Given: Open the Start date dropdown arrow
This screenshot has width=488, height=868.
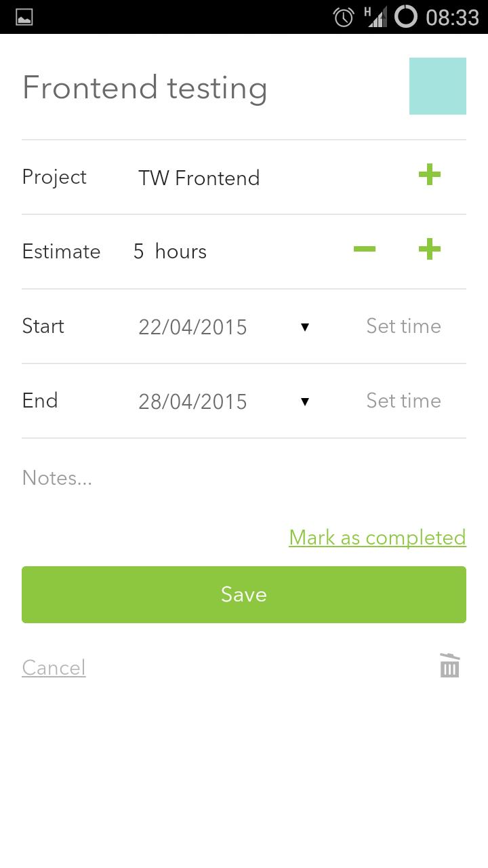Looking at the screenshot, I should coord(305,327).
